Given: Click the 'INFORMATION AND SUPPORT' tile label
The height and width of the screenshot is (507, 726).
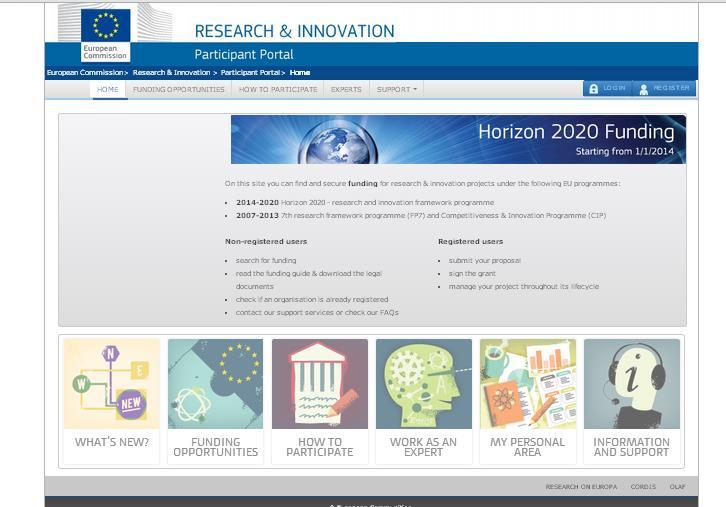Looking at the screenshot, I should point(632,447).
